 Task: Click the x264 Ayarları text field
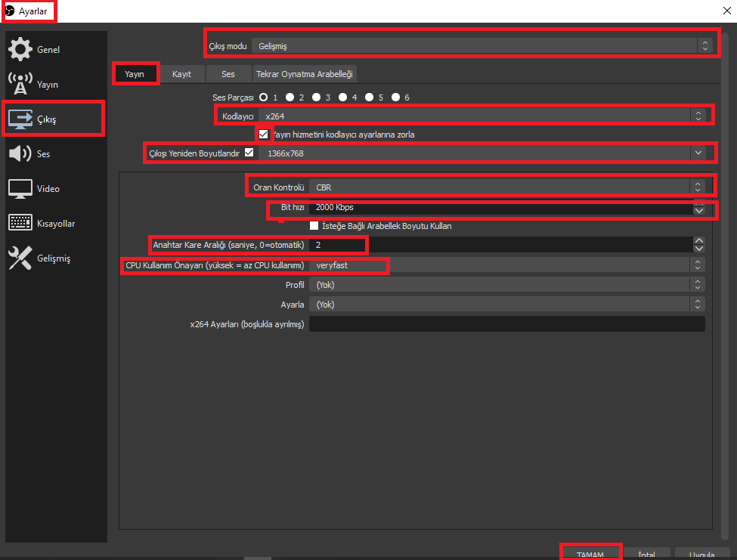pos(507,323)
